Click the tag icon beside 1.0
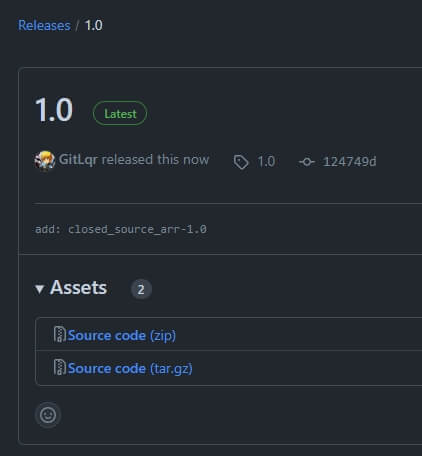The image size is (422, 456). coord(241,162)
